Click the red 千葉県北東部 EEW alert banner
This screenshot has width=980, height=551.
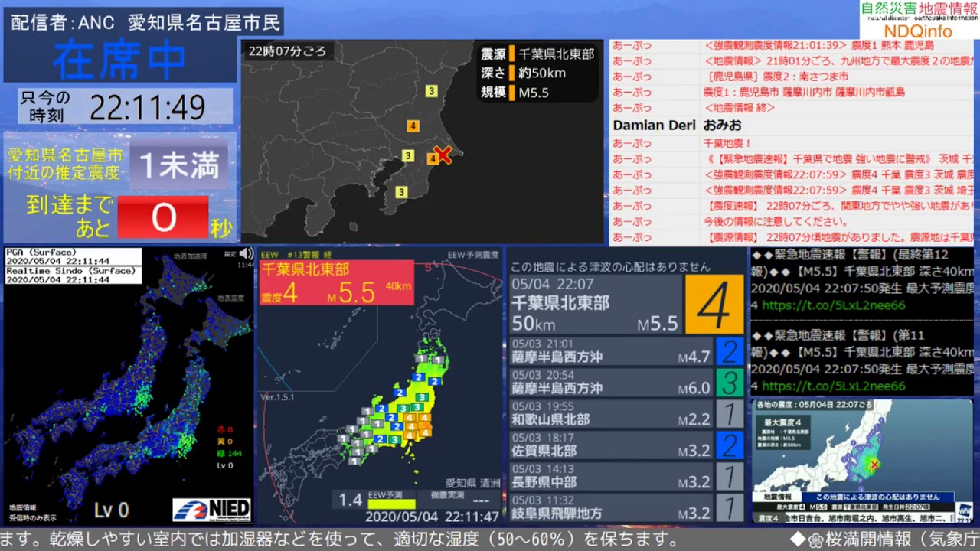[x=336, y=282]
